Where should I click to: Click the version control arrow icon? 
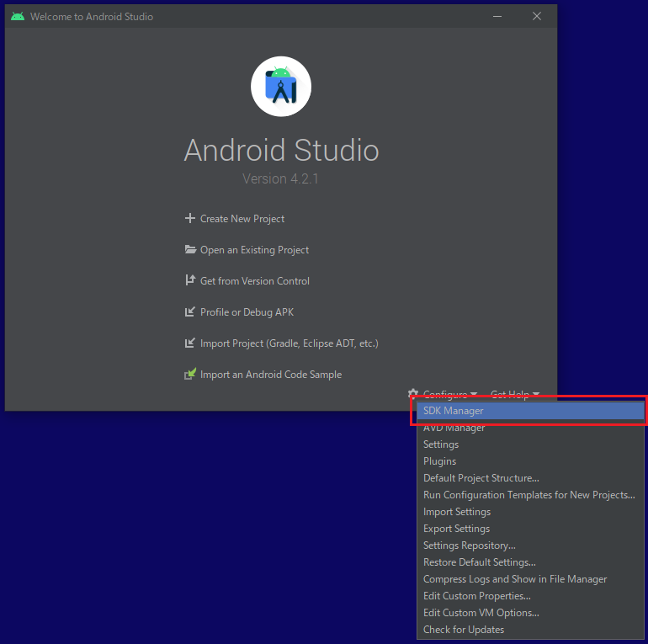click(x=190, y=280)
